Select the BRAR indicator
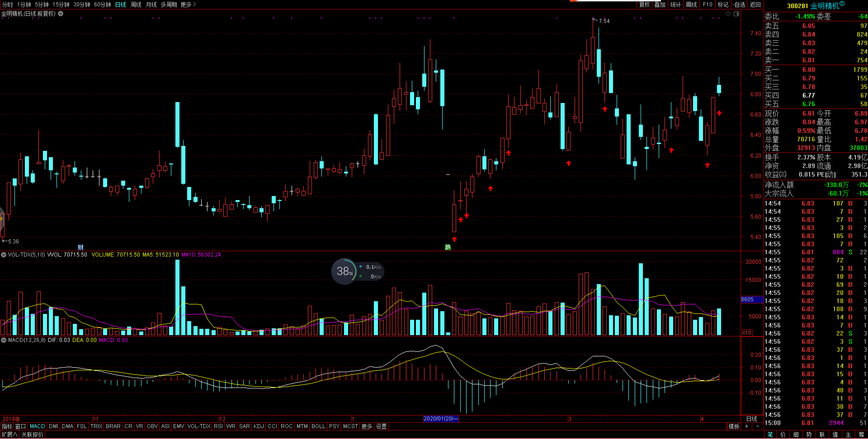The width and height of the screenshot is (868, 439). click(113, 426)
